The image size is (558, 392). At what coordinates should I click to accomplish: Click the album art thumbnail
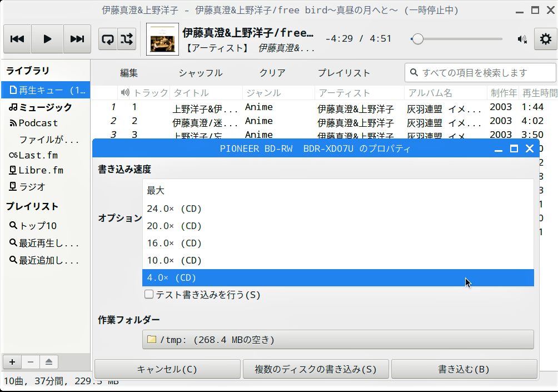tap(162, 39)
